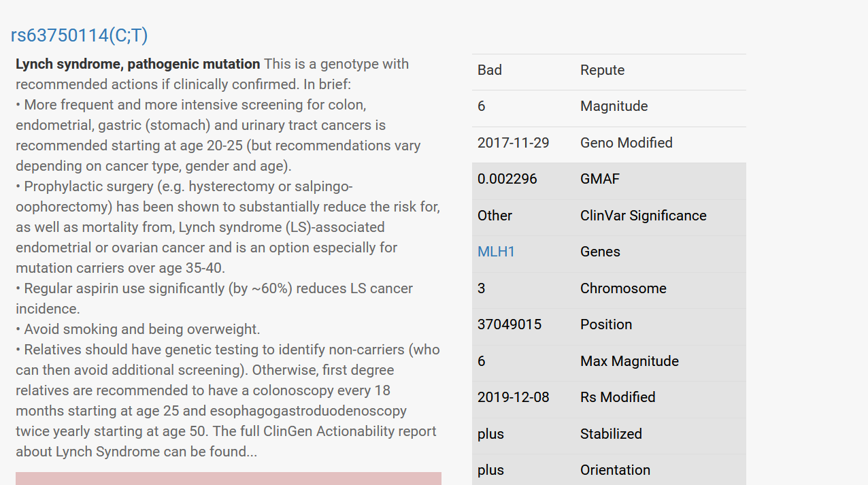
Task: Open the rs63750114(C;T) title link
Action: pos(79,35)
